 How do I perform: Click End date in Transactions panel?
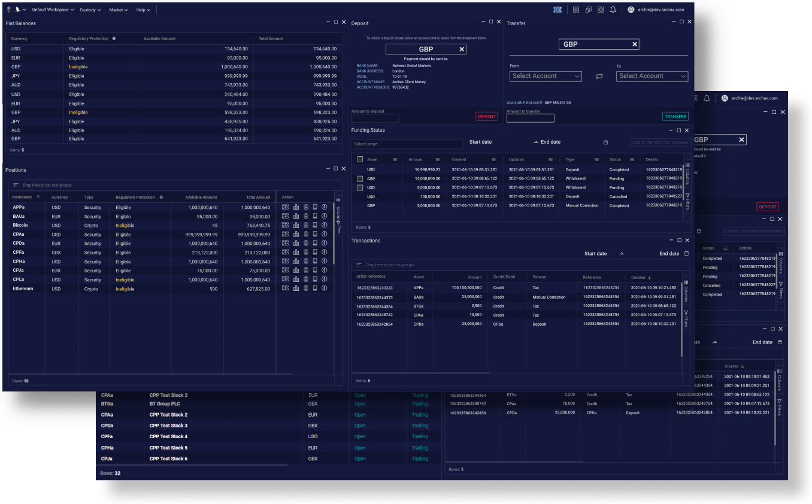point(669,254)
